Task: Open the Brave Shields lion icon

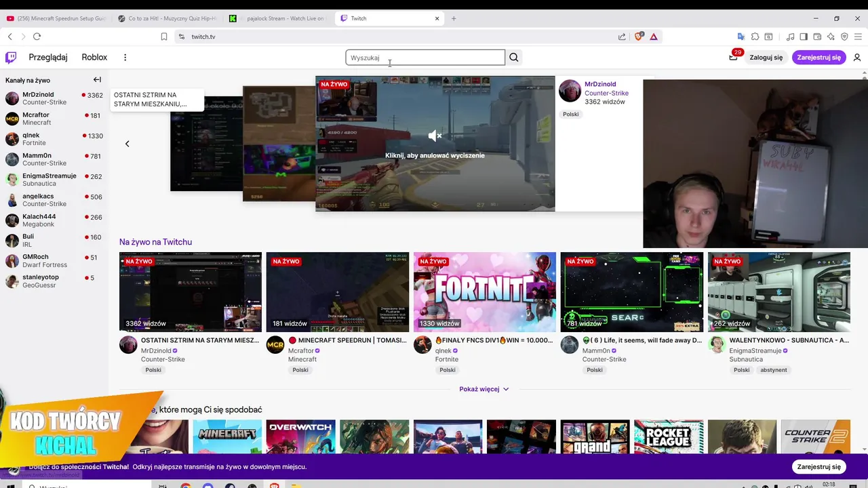Action: pyautogui.click(x=638, y=37)
